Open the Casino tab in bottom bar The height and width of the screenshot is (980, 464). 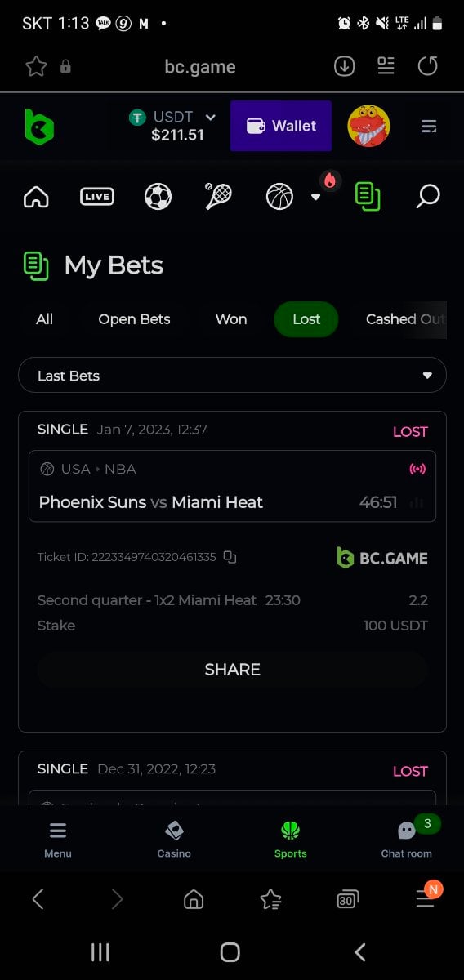tap(174, 840)
